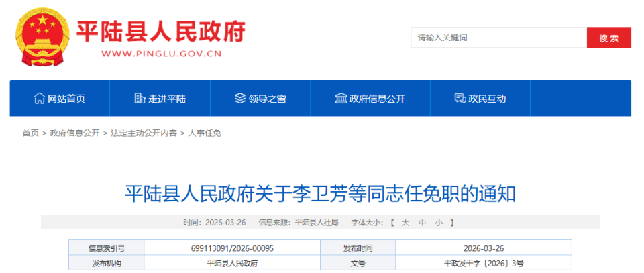Viewport: 644px width, 273px height.
Task: Click the 平陆县人民政府 site title
Action: pyautogui.click(x=161, y=32)
